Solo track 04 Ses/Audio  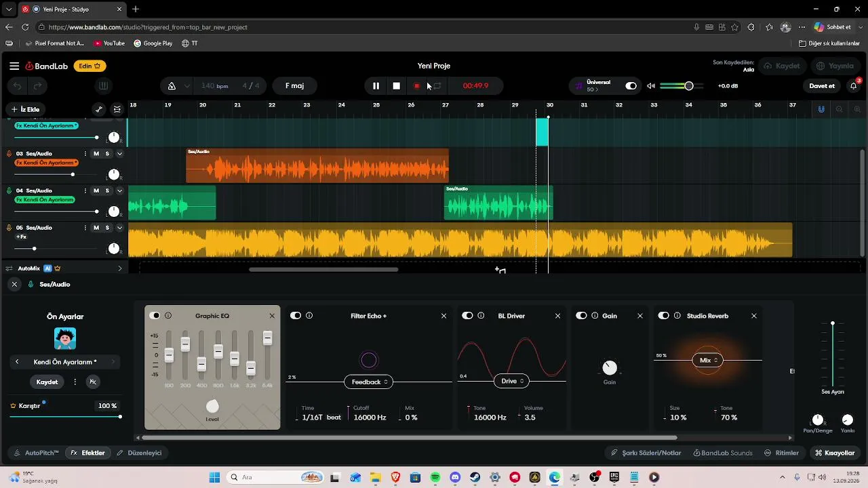[107, 191]
